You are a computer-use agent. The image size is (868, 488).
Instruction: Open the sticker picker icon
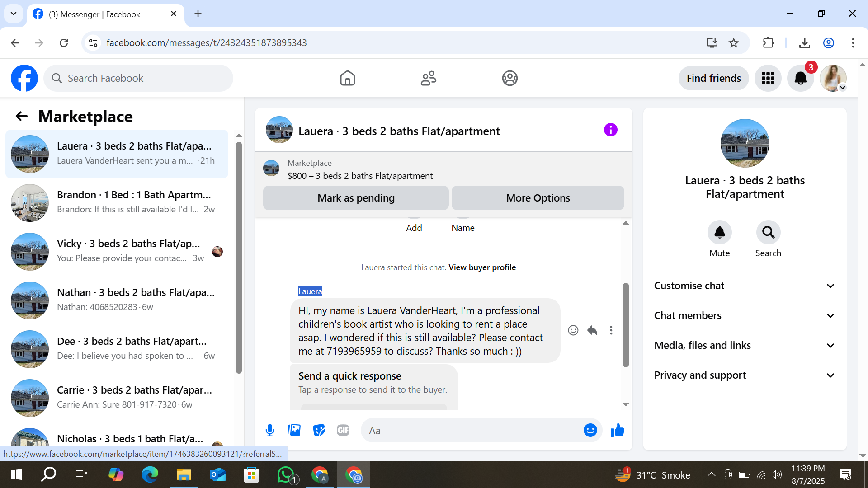(319, 430)
